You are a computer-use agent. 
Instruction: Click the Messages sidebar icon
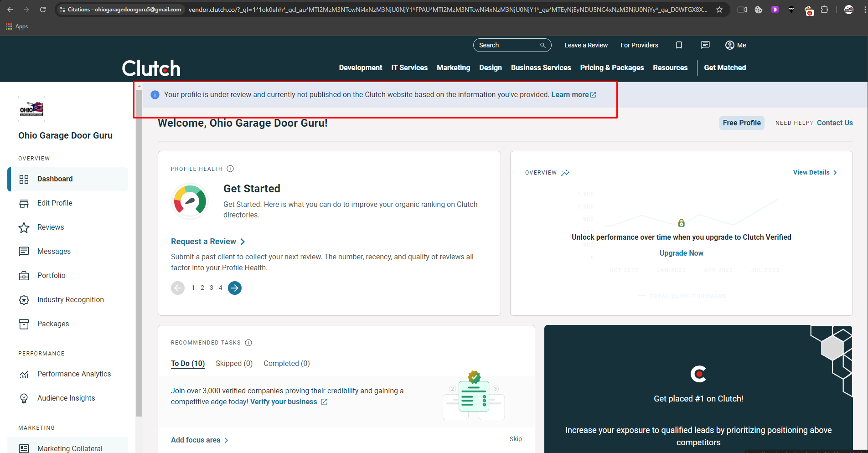[24, 252]
